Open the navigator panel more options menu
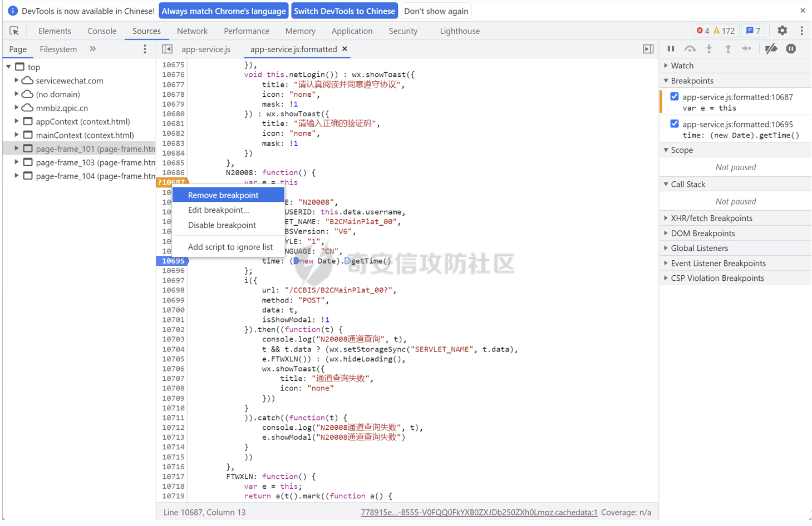The image size is (812, 526). 145,49
